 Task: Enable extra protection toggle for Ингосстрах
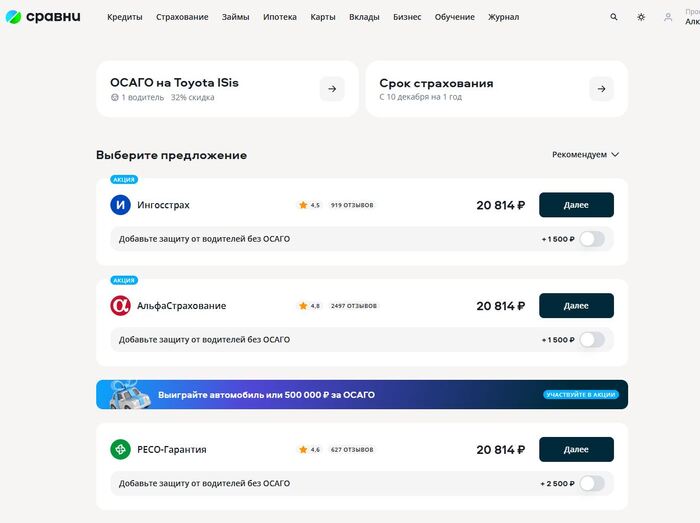click(x=592, y=239)
